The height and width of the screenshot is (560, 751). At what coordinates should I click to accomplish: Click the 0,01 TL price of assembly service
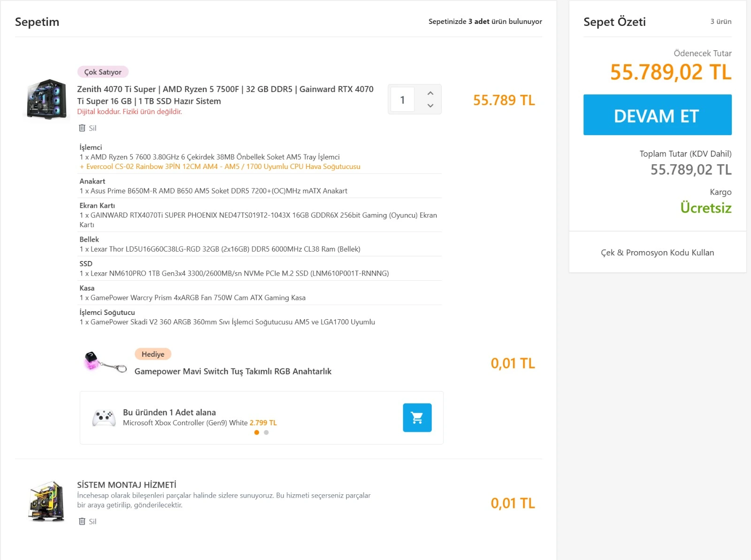click(513, 503)
